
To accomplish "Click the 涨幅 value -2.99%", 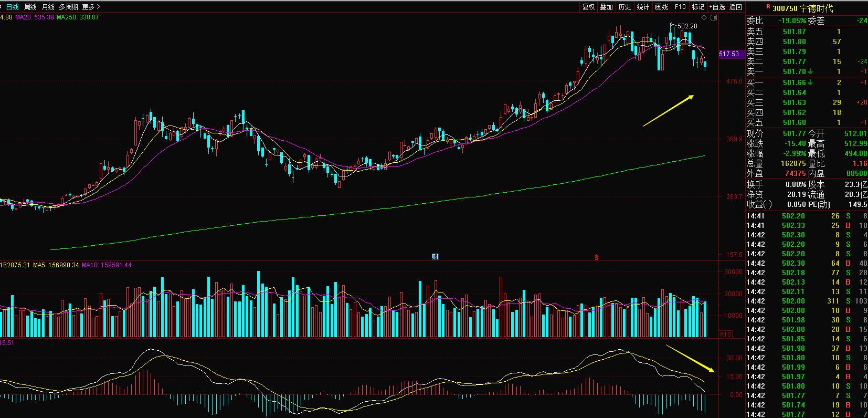I will (795, 153).
